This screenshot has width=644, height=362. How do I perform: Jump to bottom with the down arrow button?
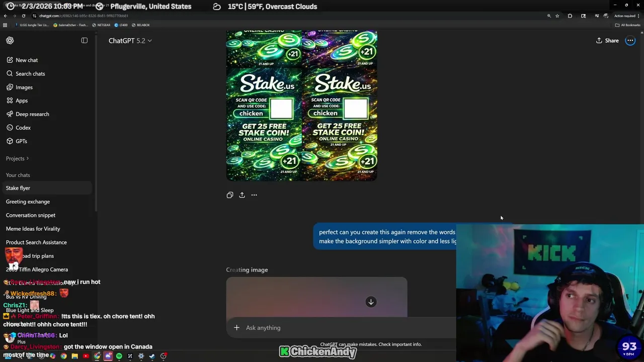(371, 302)
